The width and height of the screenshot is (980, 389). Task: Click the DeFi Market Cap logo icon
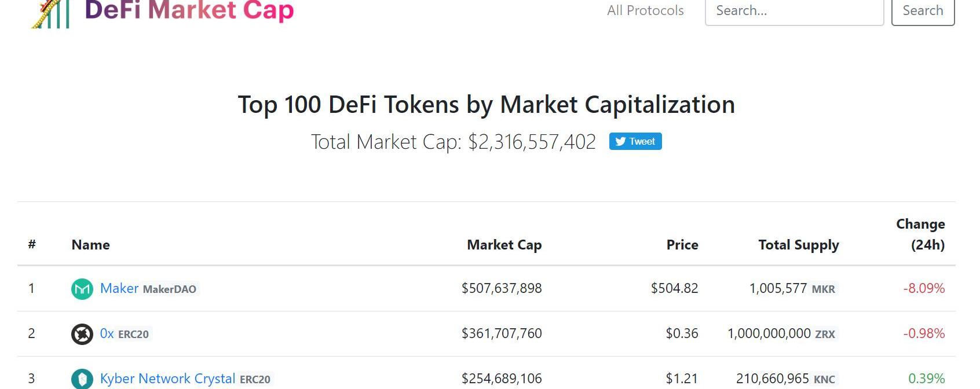(x=51, y=14)
